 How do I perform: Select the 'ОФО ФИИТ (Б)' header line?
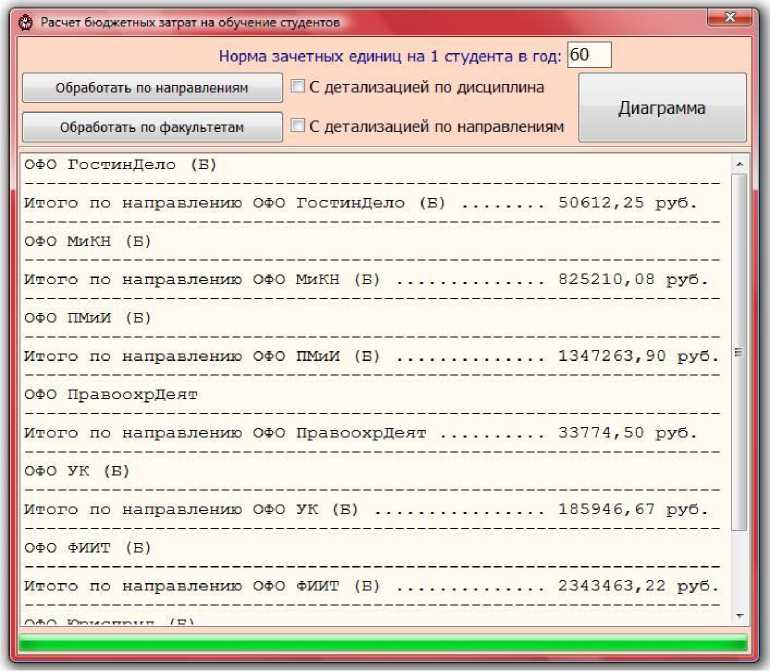pos(87,548)
